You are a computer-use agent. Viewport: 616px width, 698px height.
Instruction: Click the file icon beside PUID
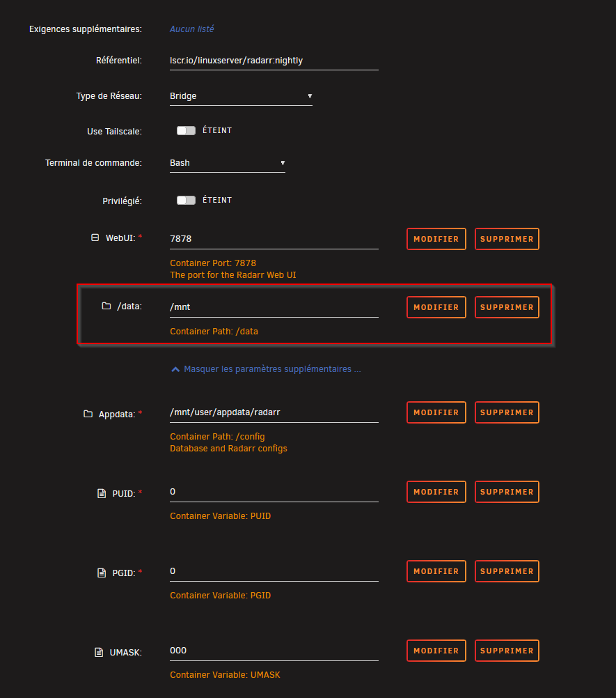(102, 493)
